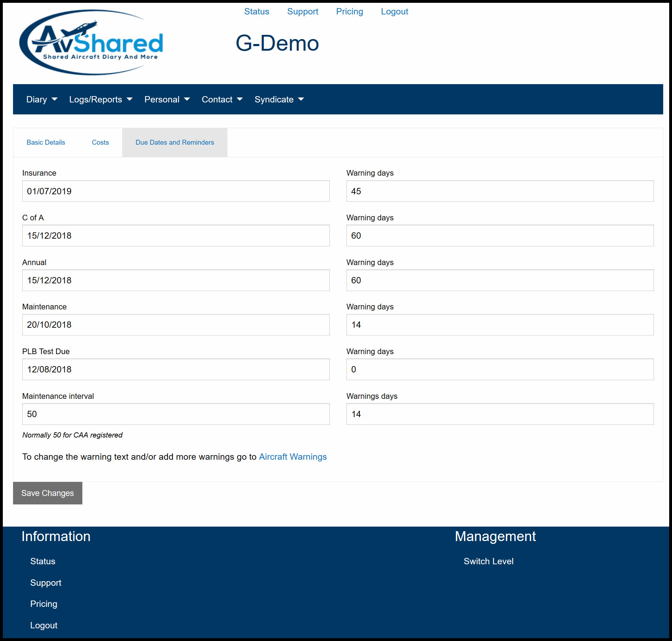Open the Syndicate dropdown menu
The width and height of the screenshot is (672, 641).
(x=279, y=100)
